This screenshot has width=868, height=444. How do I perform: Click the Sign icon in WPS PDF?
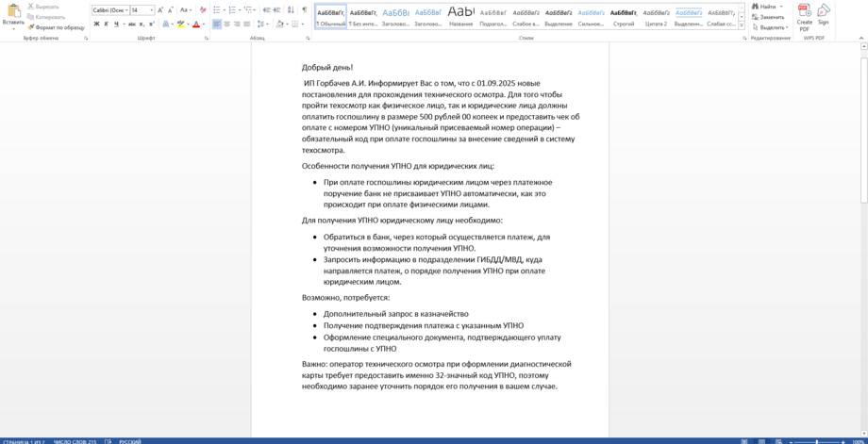[x=824, y=14]
